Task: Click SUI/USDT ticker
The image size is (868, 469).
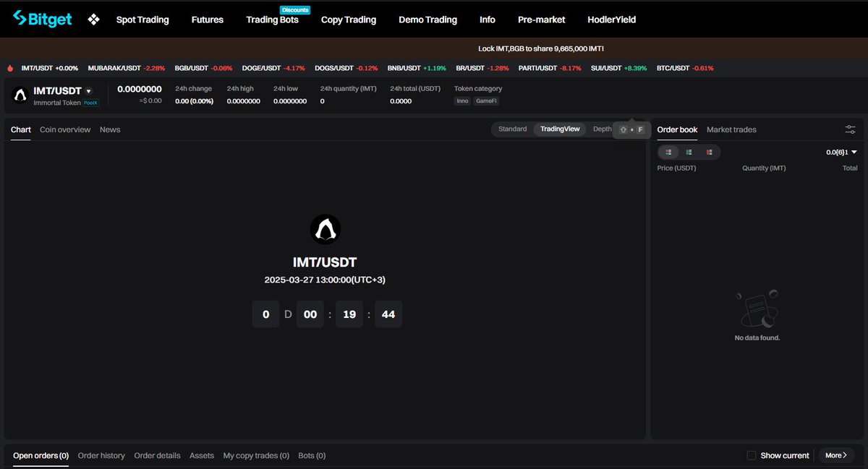Action: (x=618, y=68)
